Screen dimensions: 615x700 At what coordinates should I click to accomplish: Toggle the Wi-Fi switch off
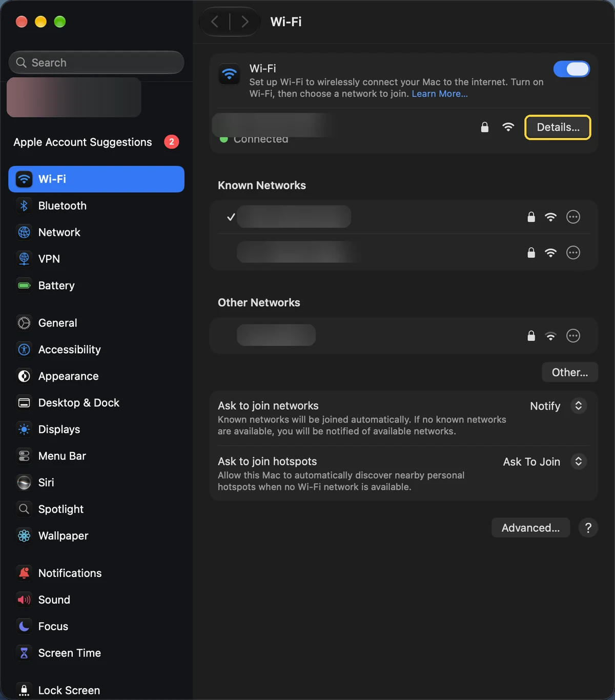pos(571,69)
